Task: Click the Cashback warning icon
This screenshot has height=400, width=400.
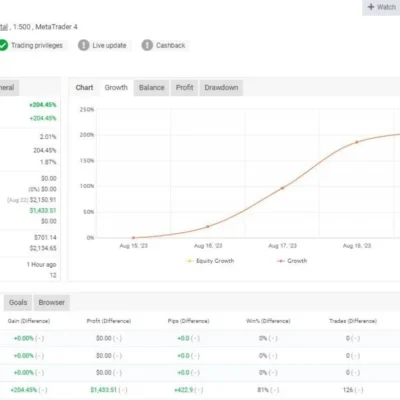Action: tap(147, 45)
